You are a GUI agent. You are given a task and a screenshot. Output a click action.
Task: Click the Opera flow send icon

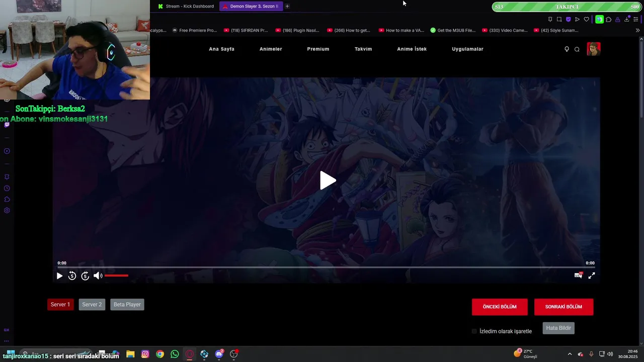pos(577,19)
